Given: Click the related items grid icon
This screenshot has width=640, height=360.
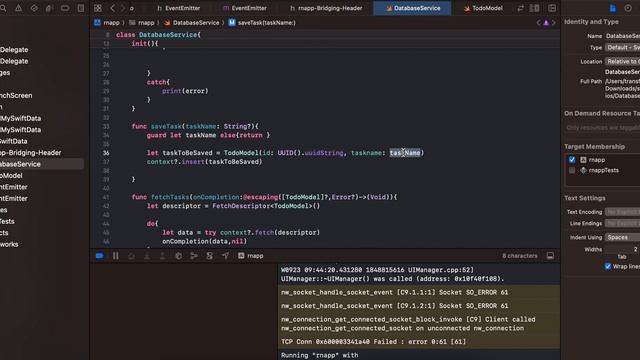Looking at the screenshot, I should (98, 8).
